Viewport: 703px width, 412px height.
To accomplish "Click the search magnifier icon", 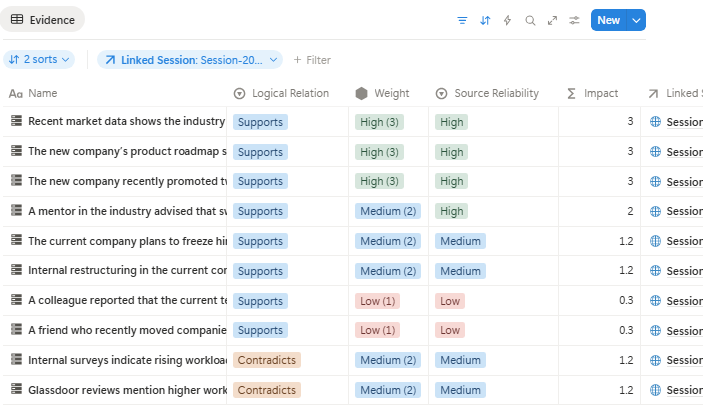I will click(x=530, y=20).
